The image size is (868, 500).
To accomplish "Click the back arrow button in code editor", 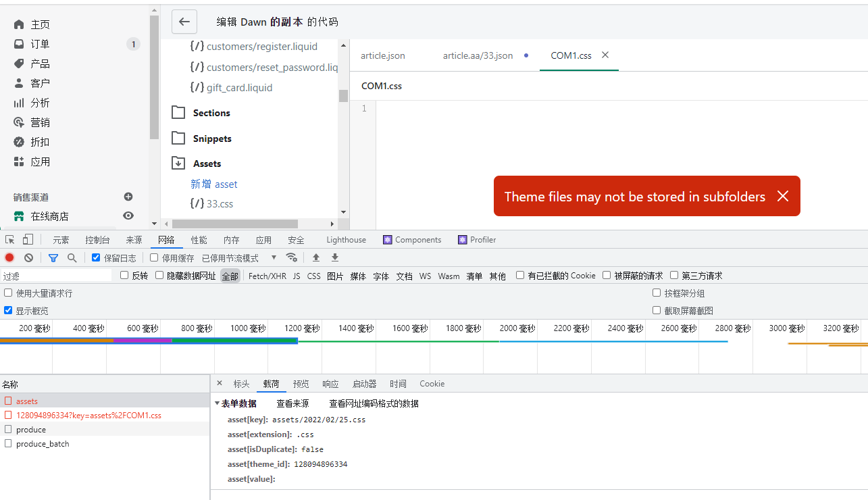I will tap(184, 22).
